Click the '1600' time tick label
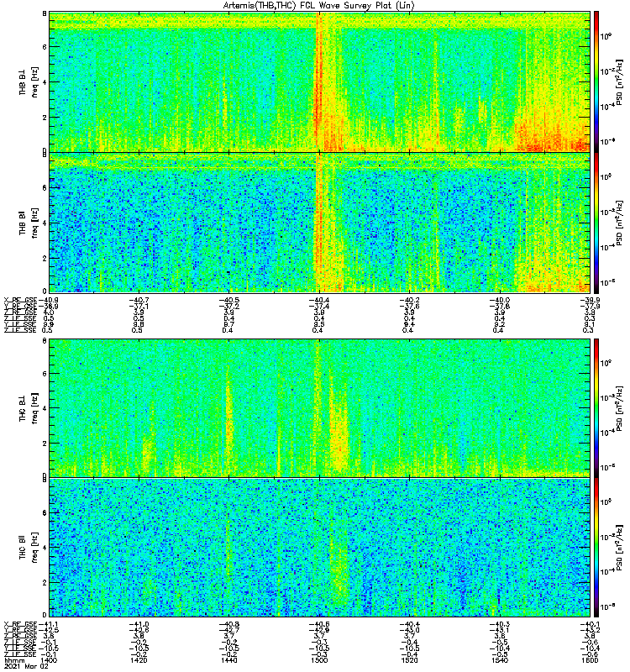 pos(590,660)
